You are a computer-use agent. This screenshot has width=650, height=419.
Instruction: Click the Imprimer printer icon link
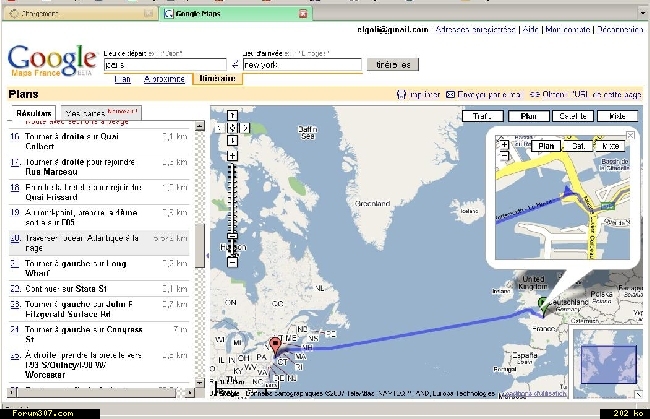pyautogui.click(x=418, y=94)
